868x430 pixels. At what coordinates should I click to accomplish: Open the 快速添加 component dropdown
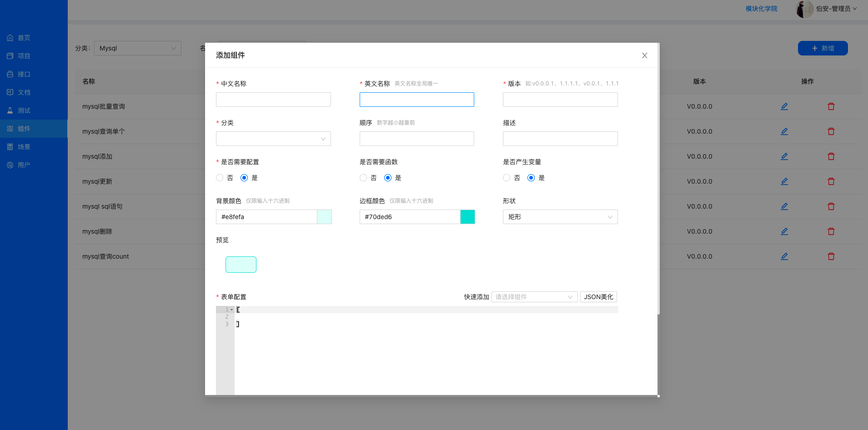pyautogui.click(x=534, y=297)
